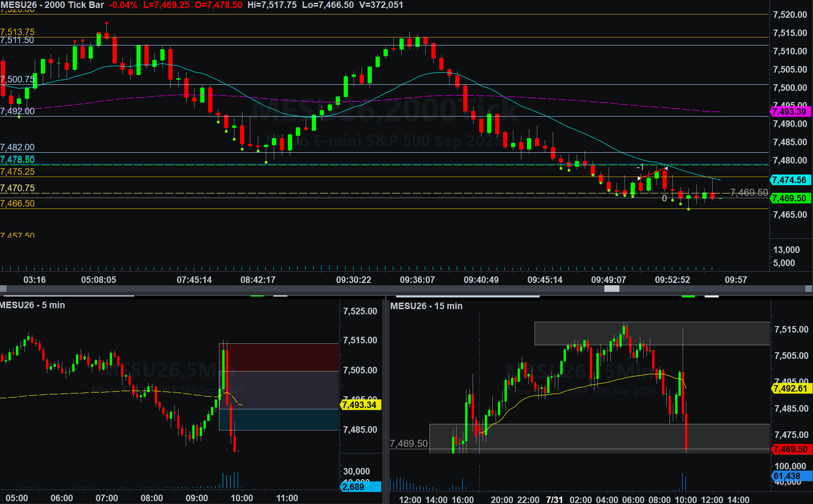813x504 pixels.
Task: Select the blue 2,689 volume marker
Action: (x=361, y=487)
